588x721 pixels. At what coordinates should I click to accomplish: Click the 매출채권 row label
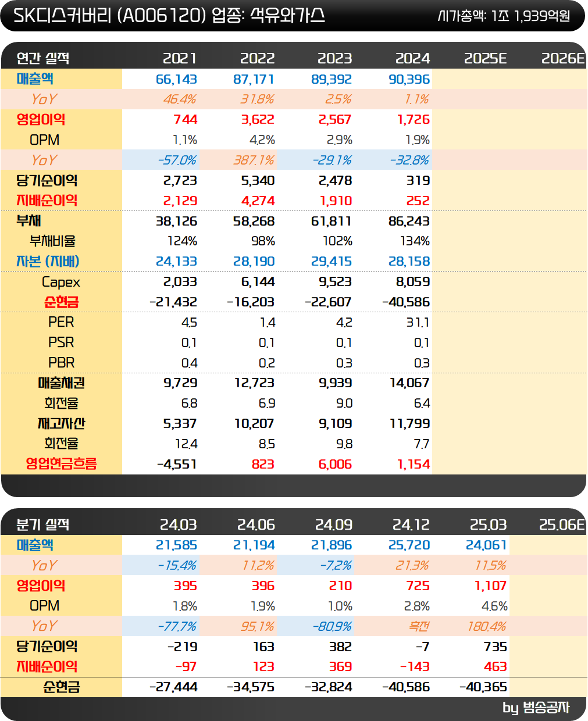61,383
